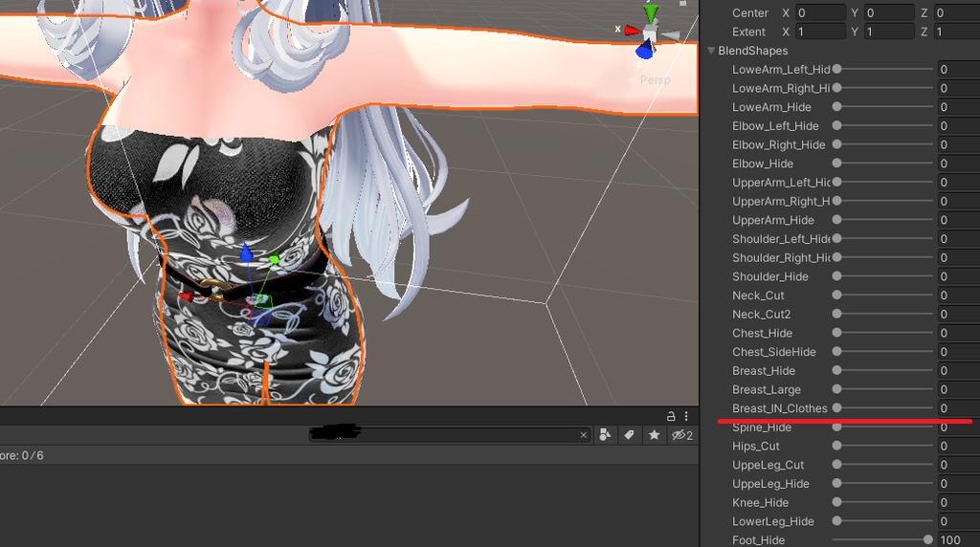Click the Foot_Hide value field showing 100

point(959,540)
